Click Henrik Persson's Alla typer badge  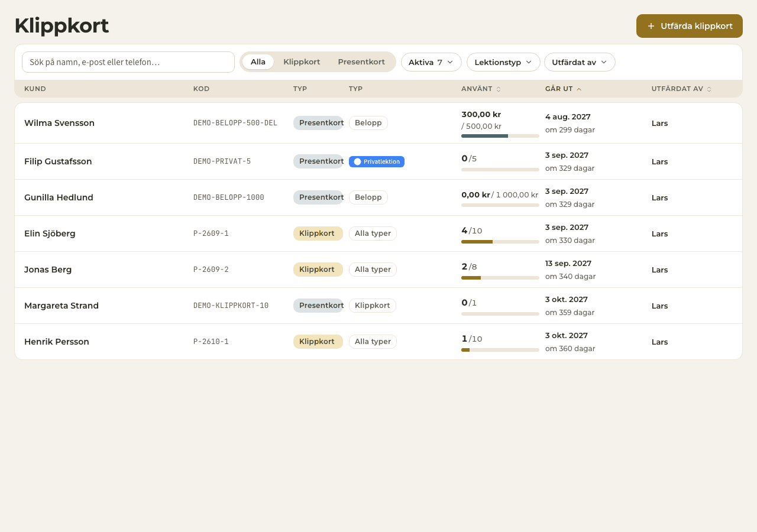[x=373, y=342]
